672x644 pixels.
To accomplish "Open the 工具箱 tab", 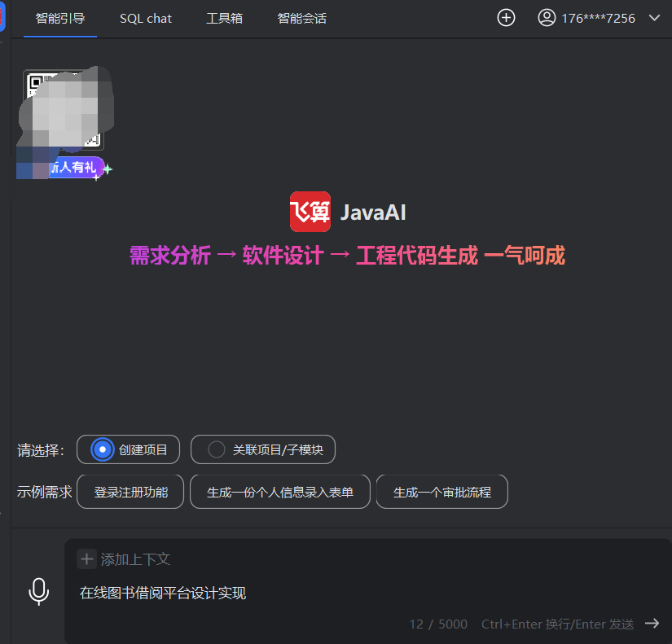I will click(224, 19).
